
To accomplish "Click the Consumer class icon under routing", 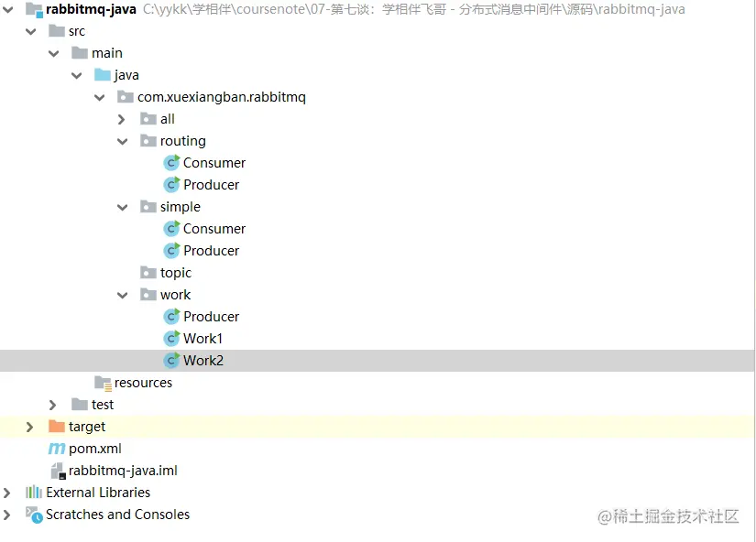I will tap(171, 163).
